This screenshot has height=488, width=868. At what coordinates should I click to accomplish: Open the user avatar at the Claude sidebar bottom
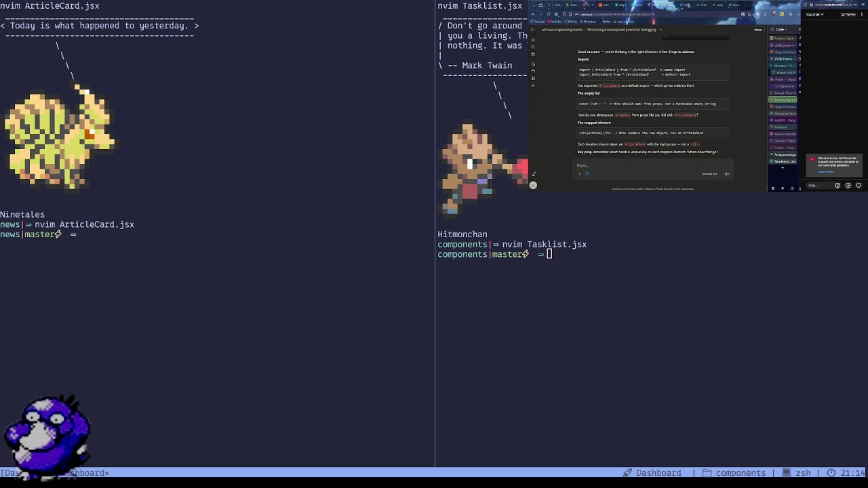(533, 185)
